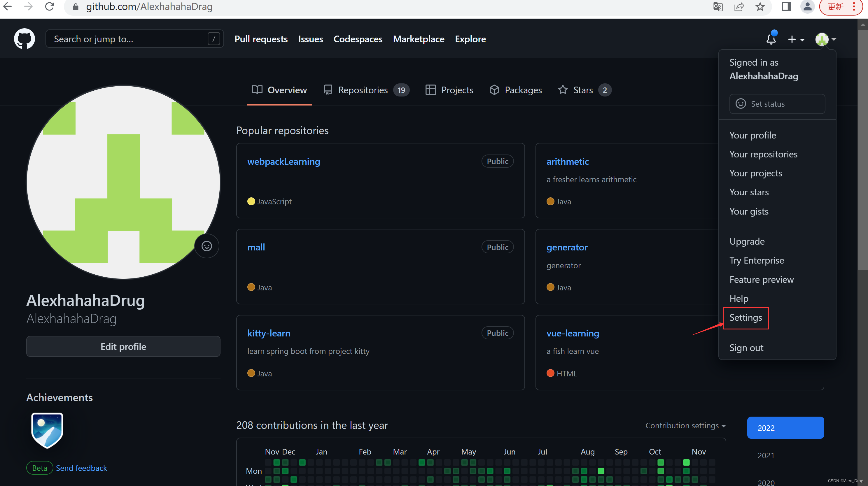Switch to the Packages tab
Screen dimensions: 868x486
pos(516,90)
